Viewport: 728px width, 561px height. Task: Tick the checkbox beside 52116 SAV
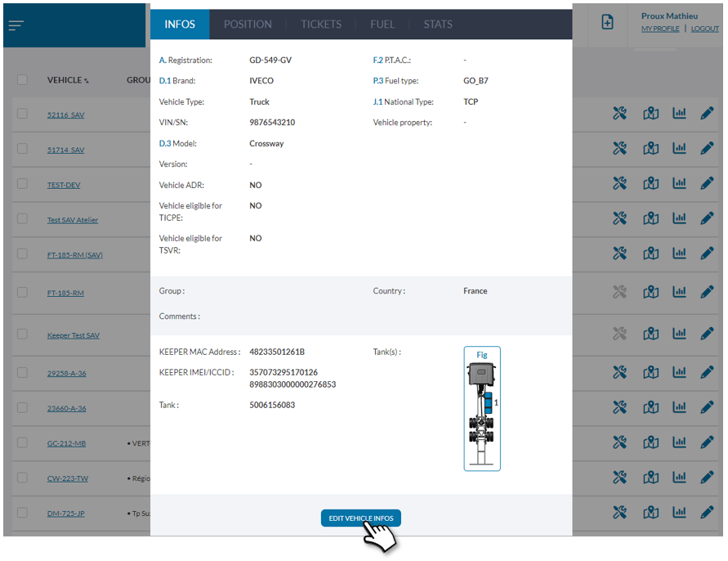point(22,114)
